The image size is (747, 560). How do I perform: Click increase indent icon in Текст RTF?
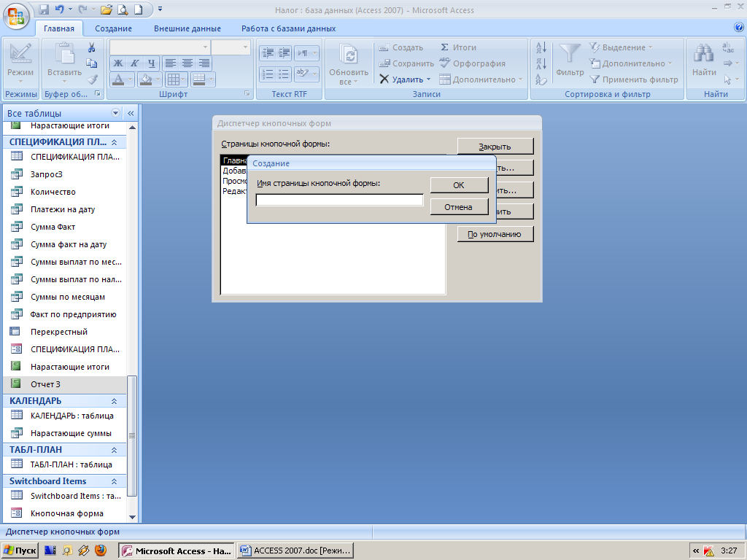click(x=285, y=52)
